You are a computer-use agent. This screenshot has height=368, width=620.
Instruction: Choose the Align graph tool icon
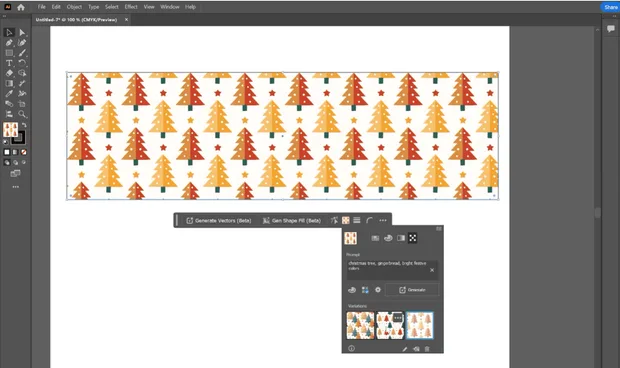pos(9,114)
